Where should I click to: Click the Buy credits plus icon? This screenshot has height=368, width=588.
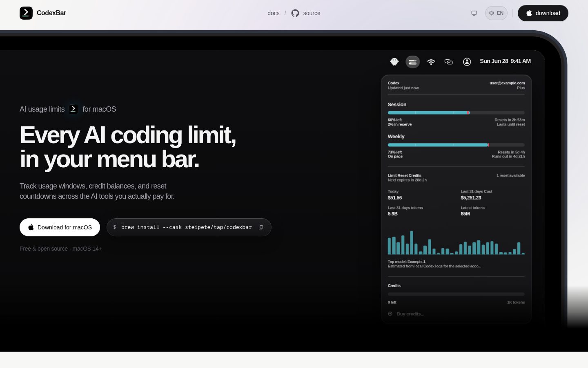(390, 314)
